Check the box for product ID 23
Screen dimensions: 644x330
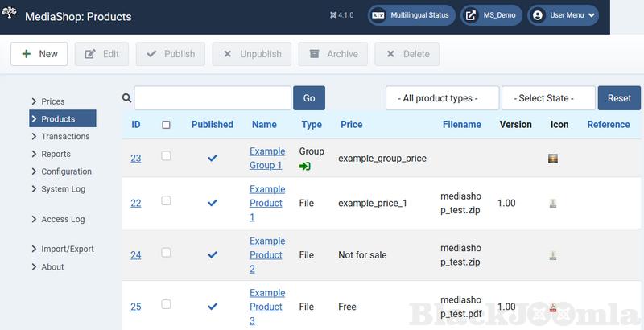tap(166, 156)
